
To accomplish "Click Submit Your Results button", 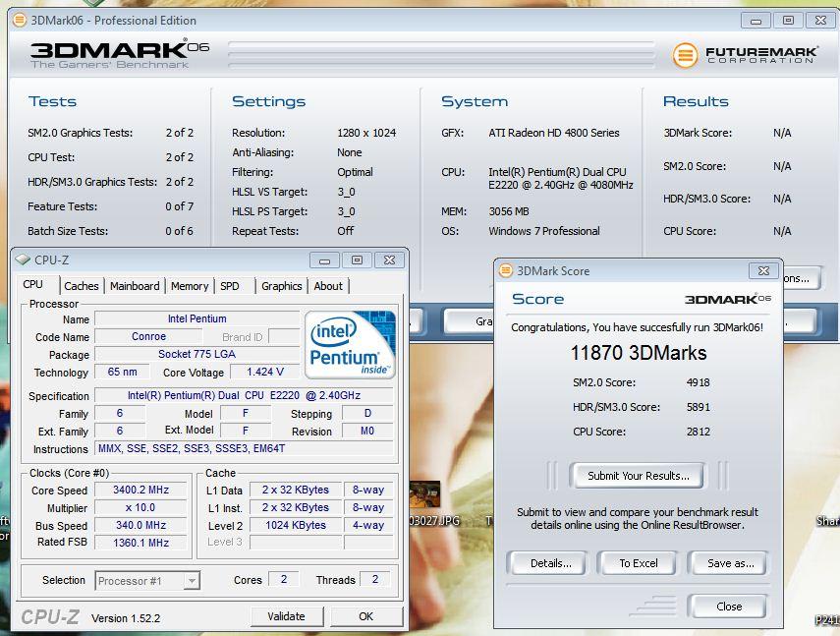I will (x=638, y=476).
